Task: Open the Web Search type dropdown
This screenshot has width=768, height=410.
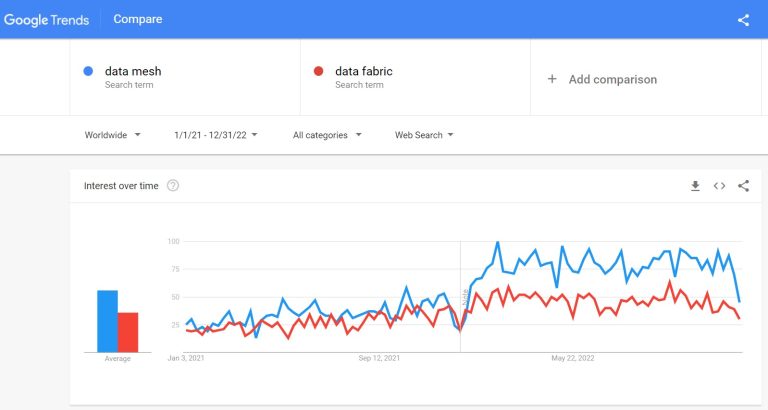Action: [424, 135]
